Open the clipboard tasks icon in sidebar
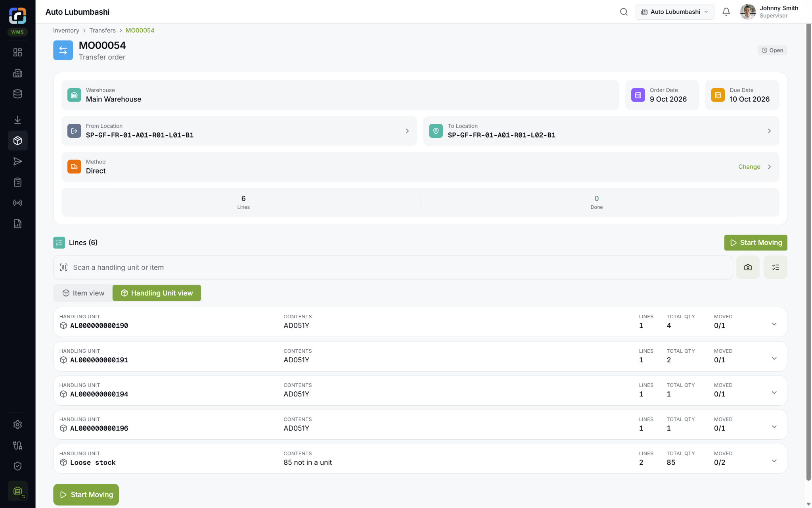The height and width of the screenshot is (508, 812). click(x=17, y=182)
